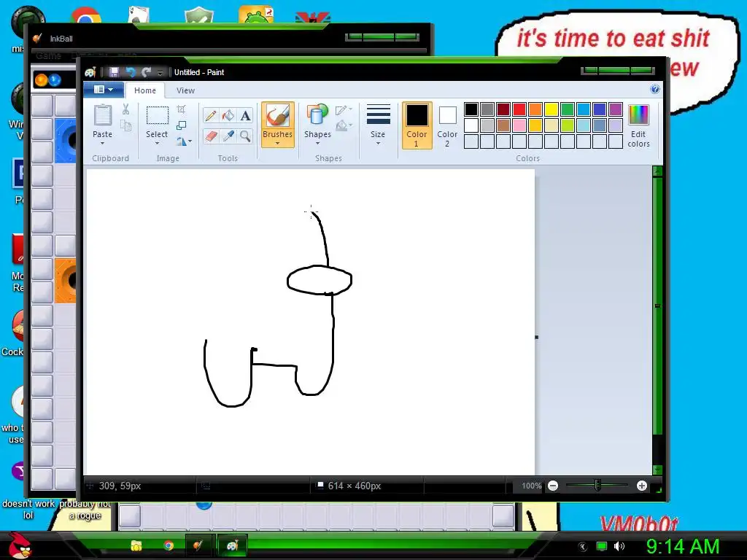Expand the Brushes dropdown arrow

(277, 144)
